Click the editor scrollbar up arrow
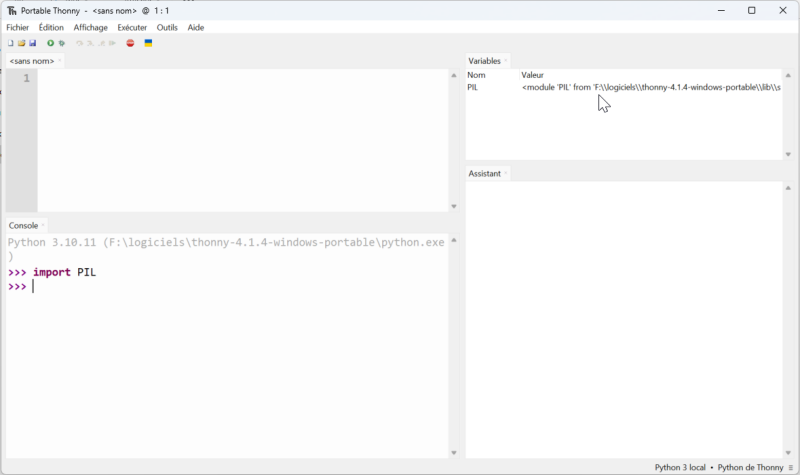The image size is (800, 475). tap(454, 76)
